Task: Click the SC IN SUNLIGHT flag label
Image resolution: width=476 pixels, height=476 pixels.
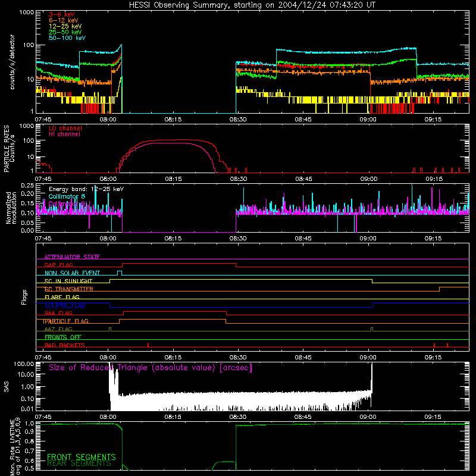Action: point(68,281)
